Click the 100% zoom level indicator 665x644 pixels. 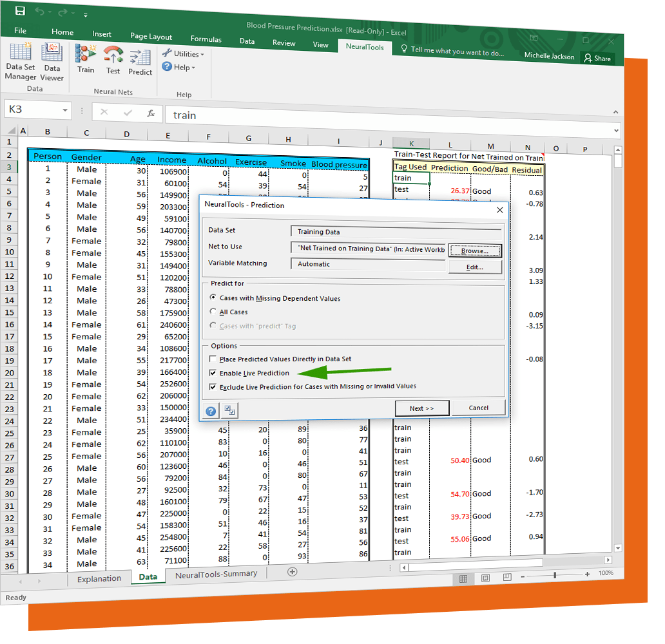pos(606,573)
